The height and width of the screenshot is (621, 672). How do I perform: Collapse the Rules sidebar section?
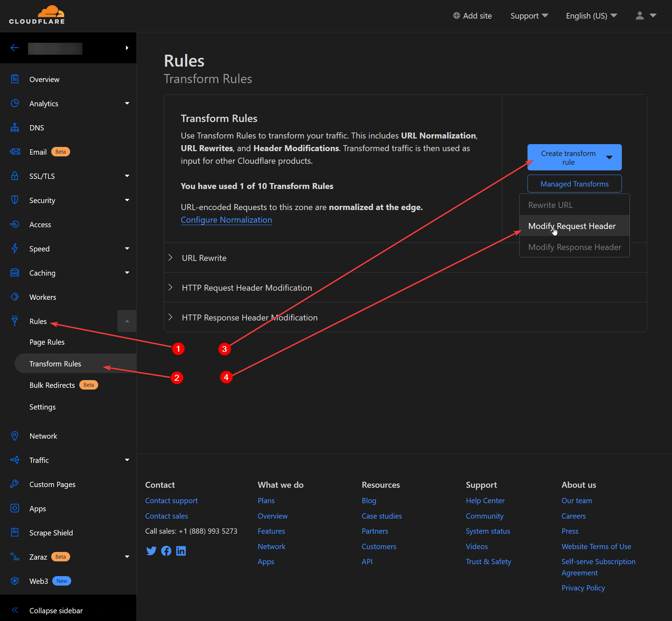pyautogui.click(x=127, y=321)
